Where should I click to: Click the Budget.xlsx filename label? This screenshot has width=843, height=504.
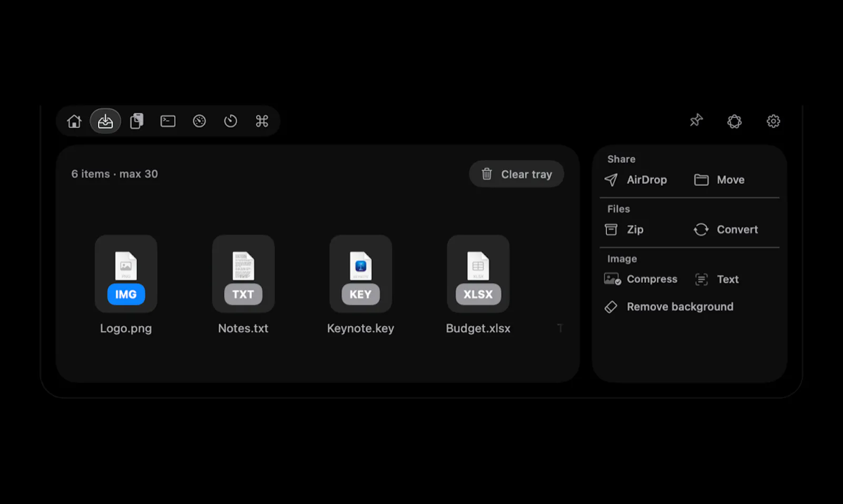click(478, 329)
